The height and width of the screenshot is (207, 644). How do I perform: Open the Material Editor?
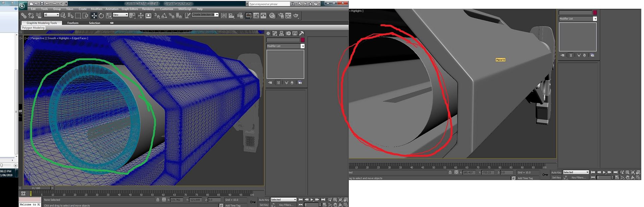click(x=272, y=15)
